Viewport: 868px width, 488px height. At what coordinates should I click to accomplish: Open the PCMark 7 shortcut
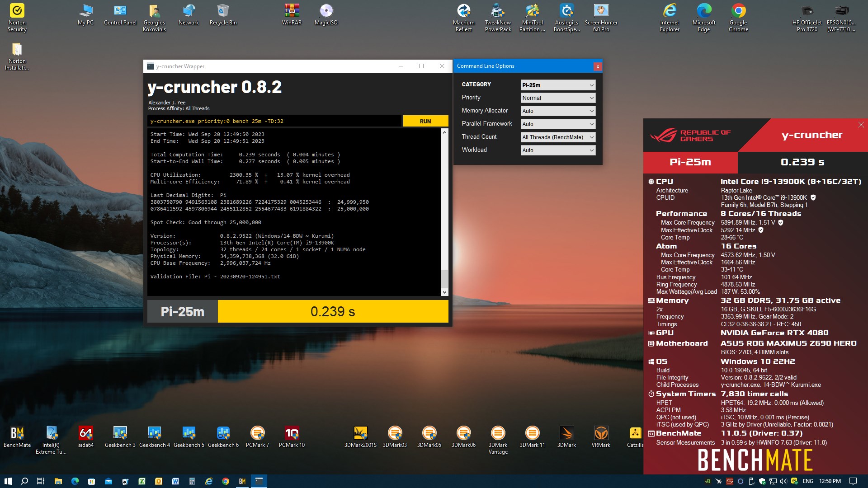pyautogui.click(x=257, y=437)
